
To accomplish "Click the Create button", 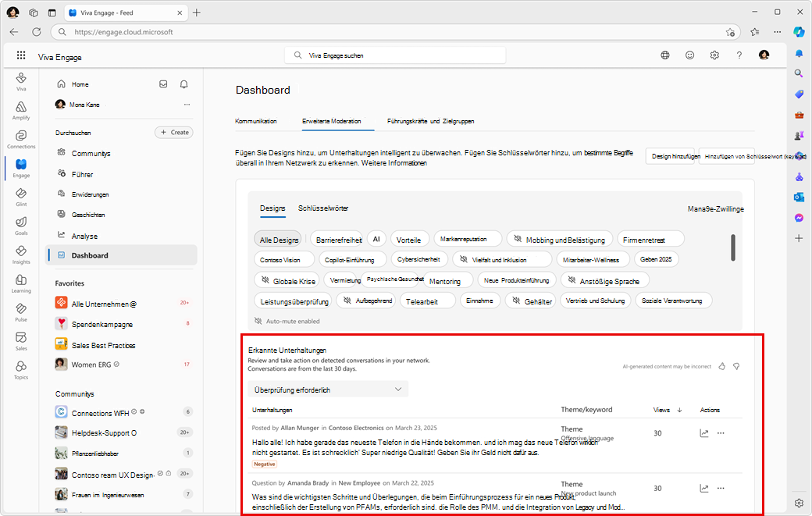I will [174, 133].
